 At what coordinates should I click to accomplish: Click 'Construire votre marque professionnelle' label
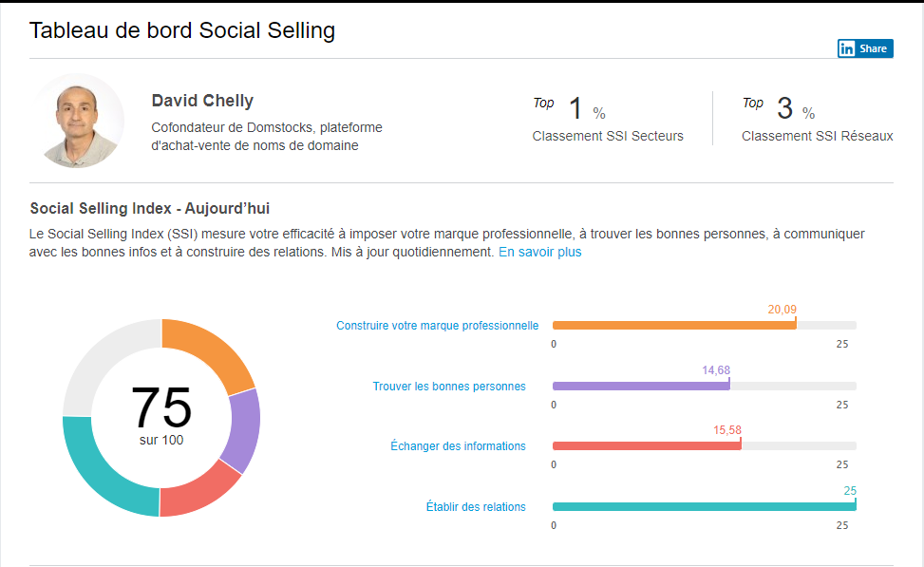point(437,326)
